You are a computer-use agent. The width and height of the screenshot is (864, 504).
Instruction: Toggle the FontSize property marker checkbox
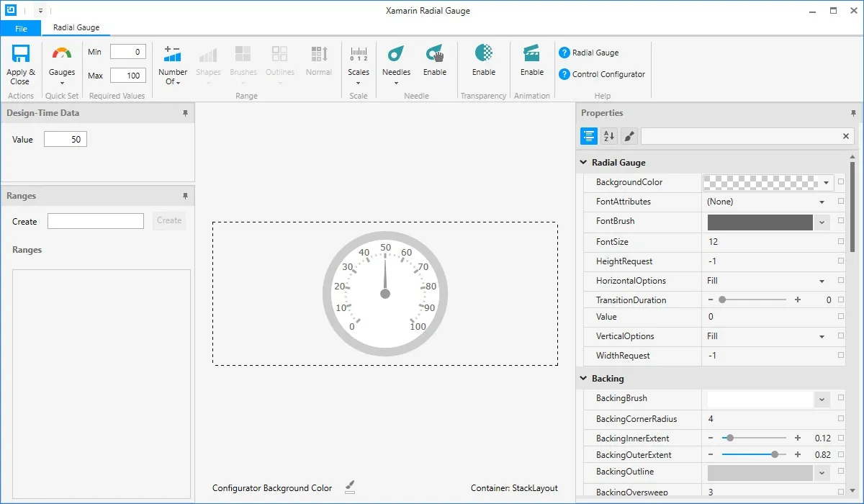tap(841, 242)
